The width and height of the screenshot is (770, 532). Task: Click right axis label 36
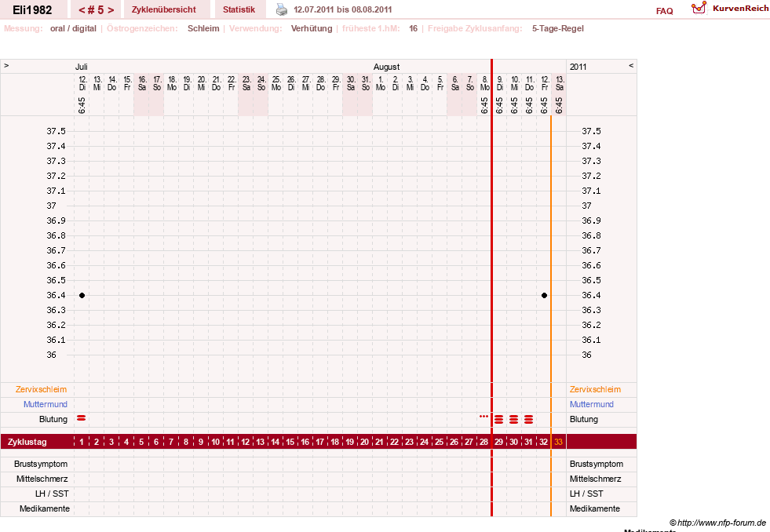click(x=586, y=355)
